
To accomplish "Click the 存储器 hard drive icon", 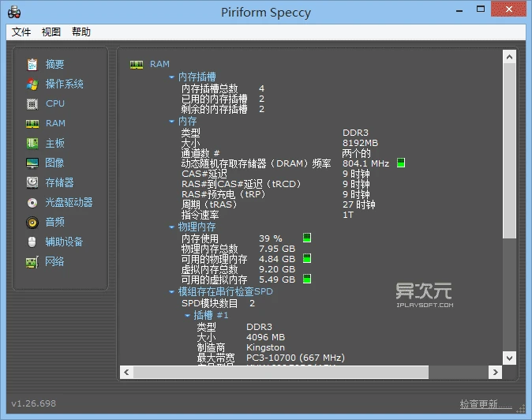I will pyautogui.click(x=32, y=182).
